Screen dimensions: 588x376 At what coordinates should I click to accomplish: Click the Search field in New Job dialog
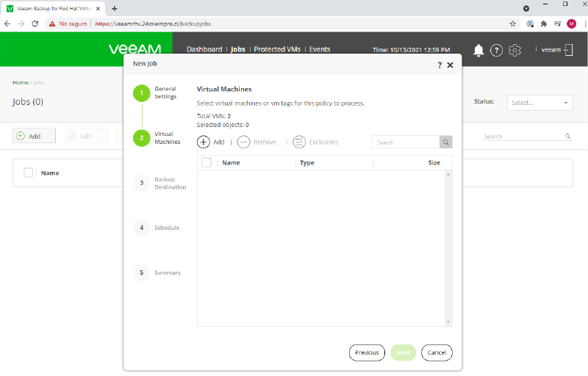coord(406,142)
